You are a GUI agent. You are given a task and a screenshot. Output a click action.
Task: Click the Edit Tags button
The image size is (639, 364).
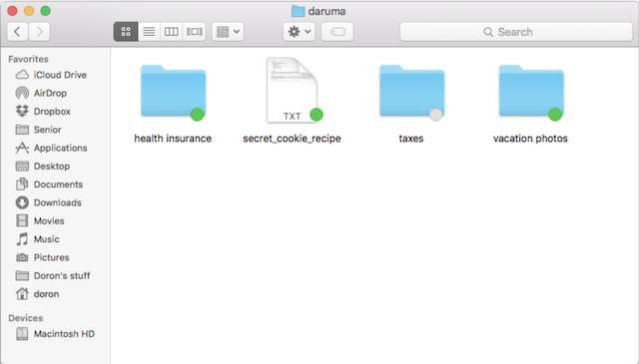(337, 31)
